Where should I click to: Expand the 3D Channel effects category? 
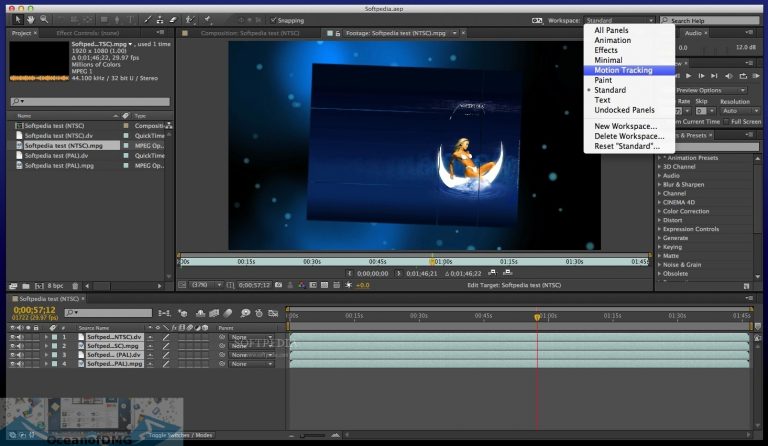tap(659, 166)
